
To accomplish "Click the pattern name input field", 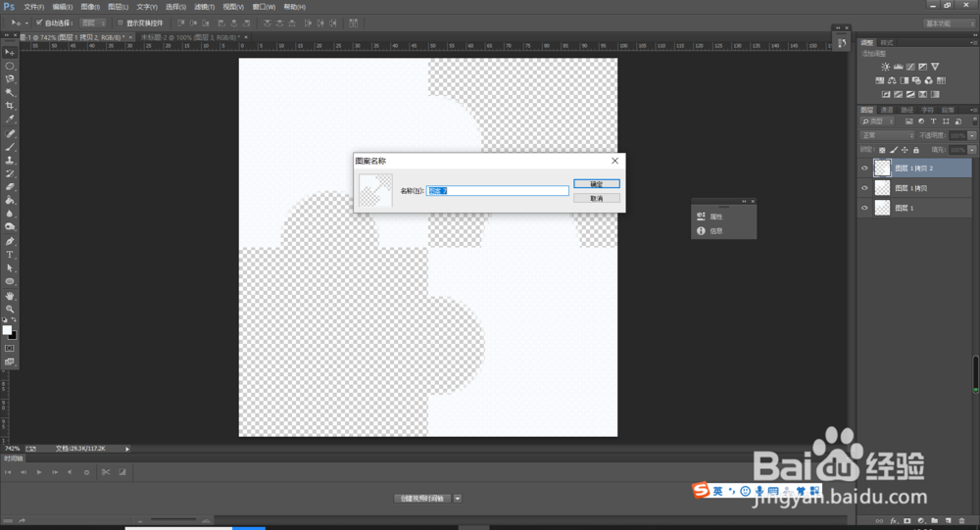I will pyautogui.click(x=498, y=191).
